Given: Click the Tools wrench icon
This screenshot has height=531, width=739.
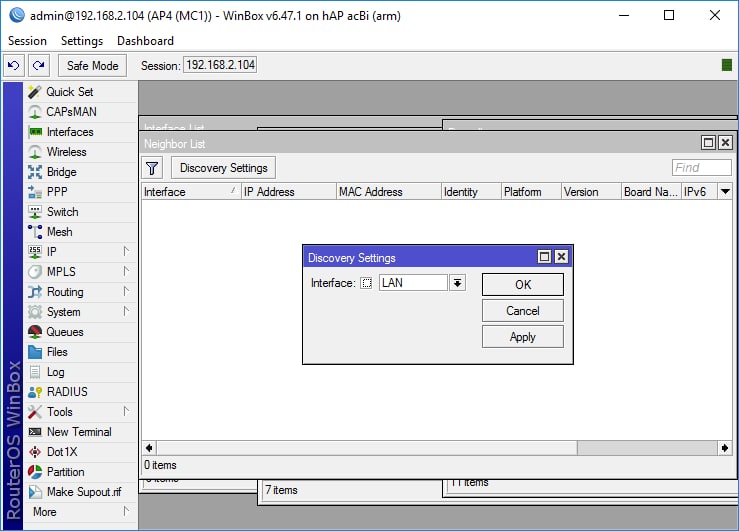Looking at the screenshot, I should [x=34, y=412].
